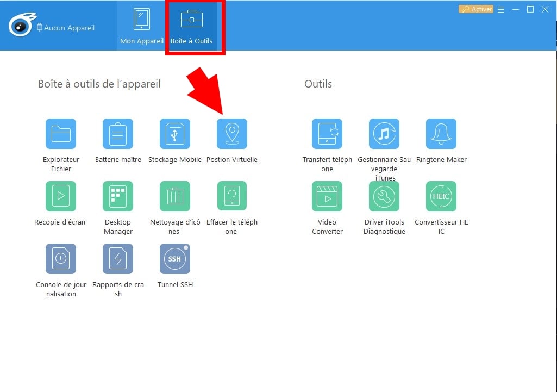Launch the Batterie maître tool

click(118, 134)
